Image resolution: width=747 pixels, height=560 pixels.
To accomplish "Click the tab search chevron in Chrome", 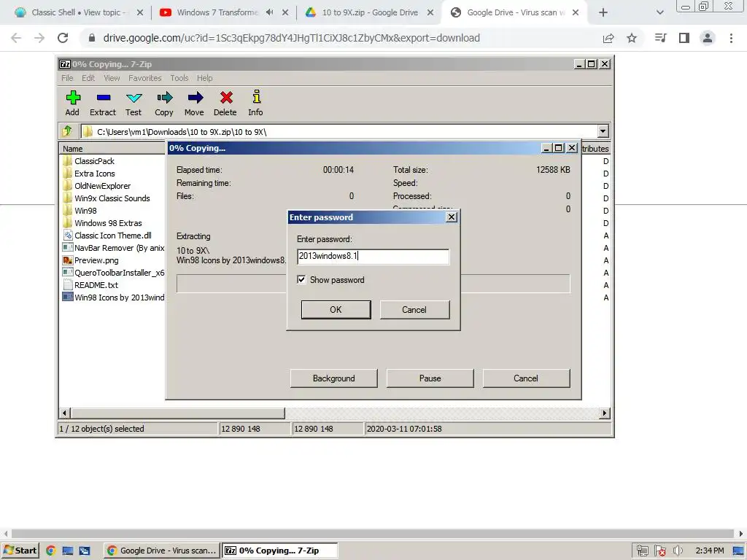I will (x=659, y=13).
